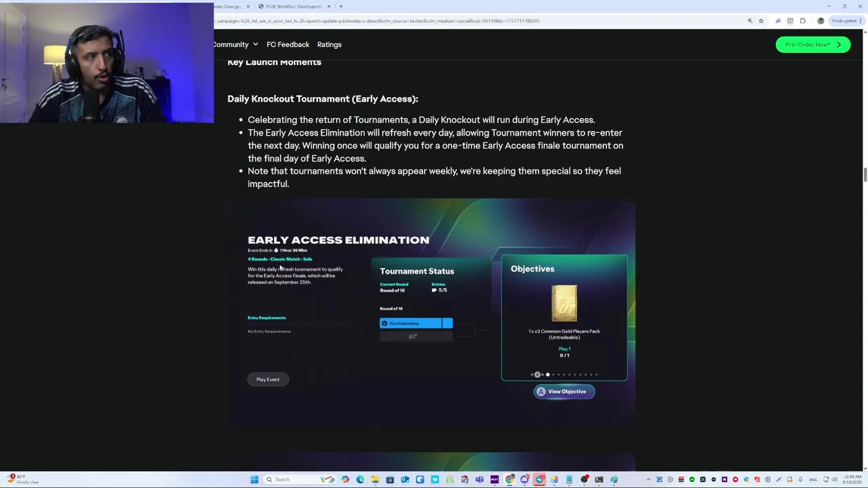Open Microsoft Edge from taskbar
Image resolution: width=868 pixels, height=488 pixels.
pyautogui.click(x=360, y=479)
